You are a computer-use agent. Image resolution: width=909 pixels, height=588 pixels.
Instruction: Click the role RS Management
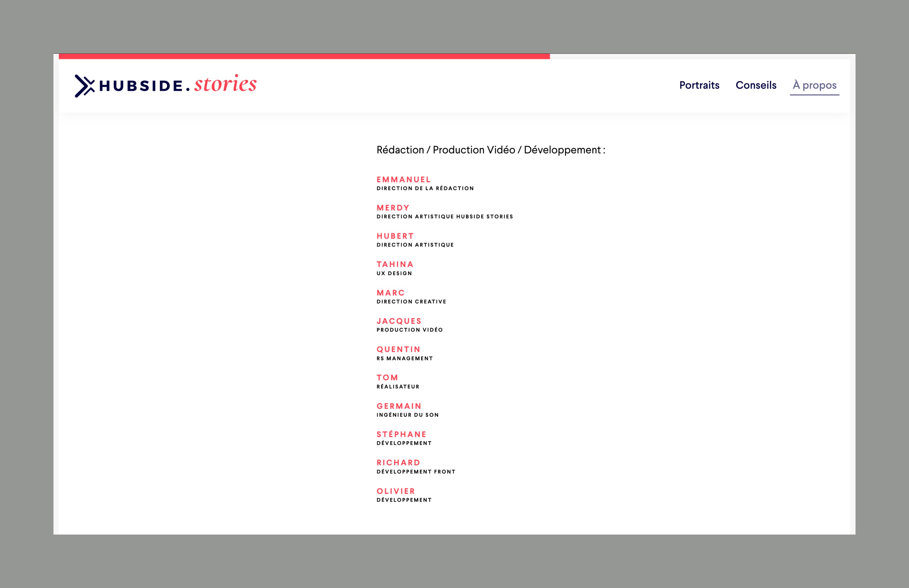405,358
